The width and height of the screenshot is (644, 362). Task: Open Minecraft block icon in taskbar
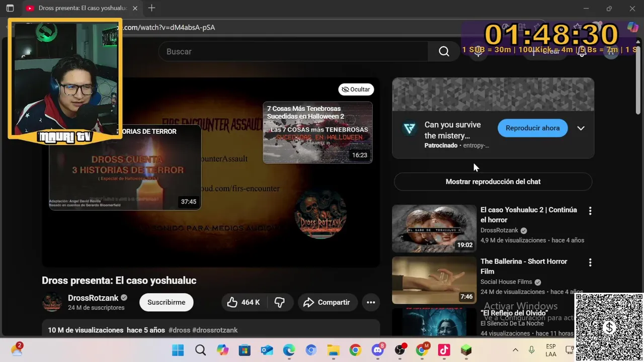tap(466, 350)
